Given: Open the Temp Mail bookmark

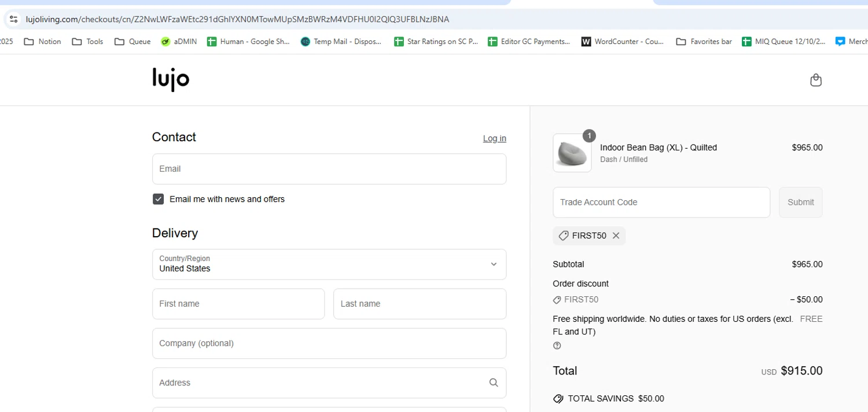Looking at the screenshot, I should (x=341, y=42).
